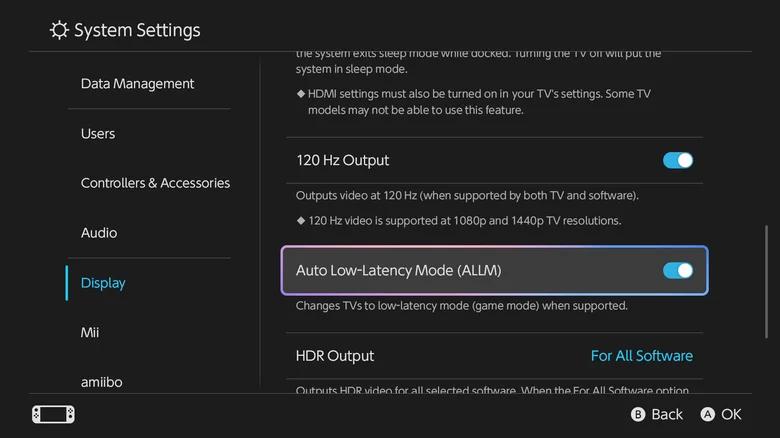This screenshot has height=438, width=780.
Task: Select Users in the sidebar
Action: tap(98, 134)
